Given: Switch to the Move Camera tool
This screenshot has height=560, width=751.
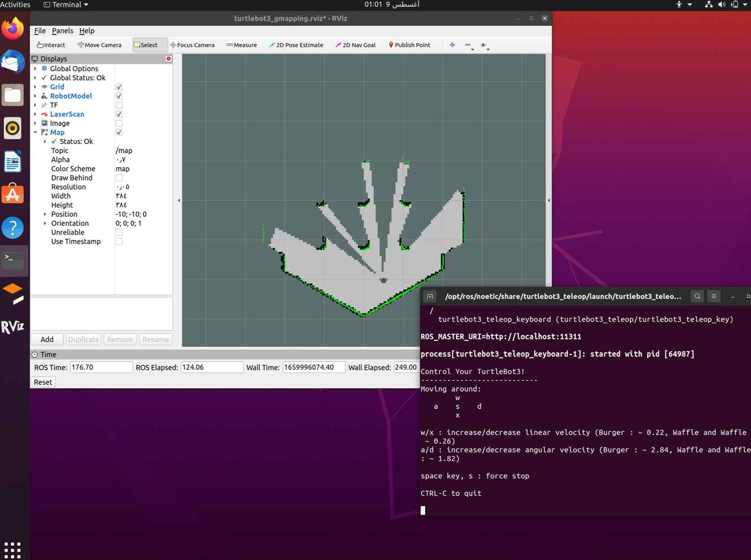Looking at the screenshot, I should tap(99, 45).
